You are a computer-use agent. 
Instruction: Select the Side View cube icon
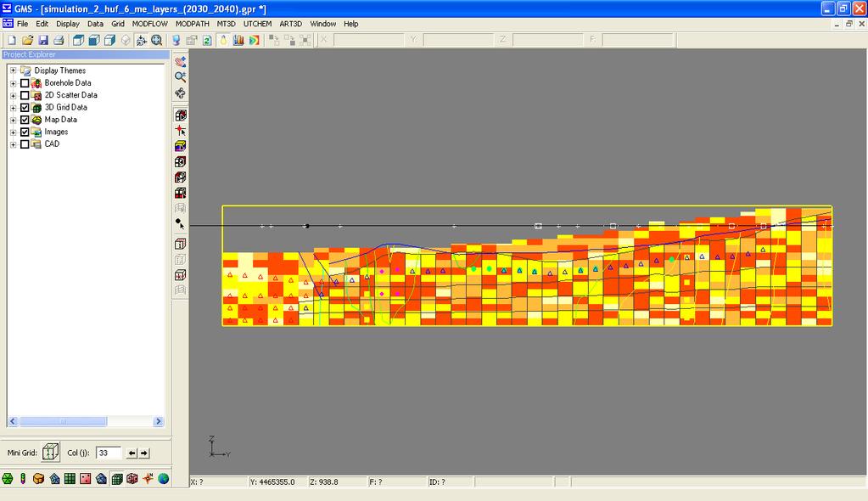coord(109,40)
